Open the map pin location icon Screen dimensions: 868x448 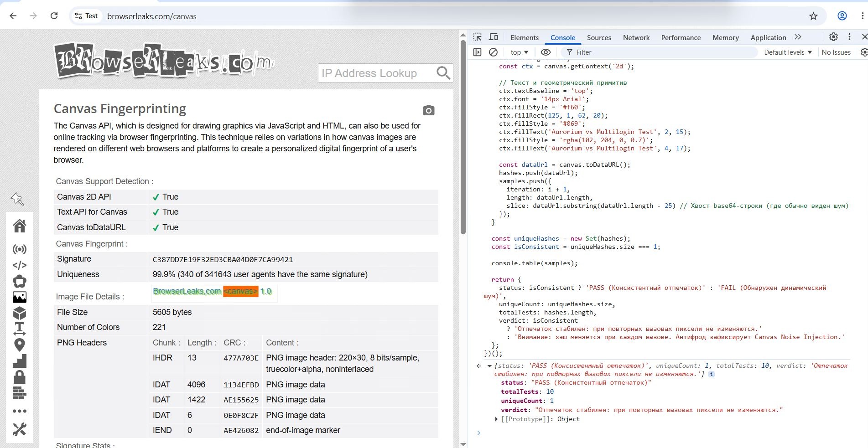[x=20, y=345]
